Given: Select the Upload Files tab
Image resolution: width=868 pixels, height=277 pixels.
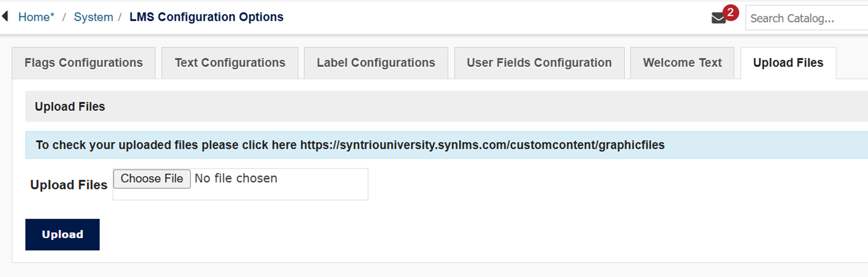Looking at the screenshot, I should (788, 63).
